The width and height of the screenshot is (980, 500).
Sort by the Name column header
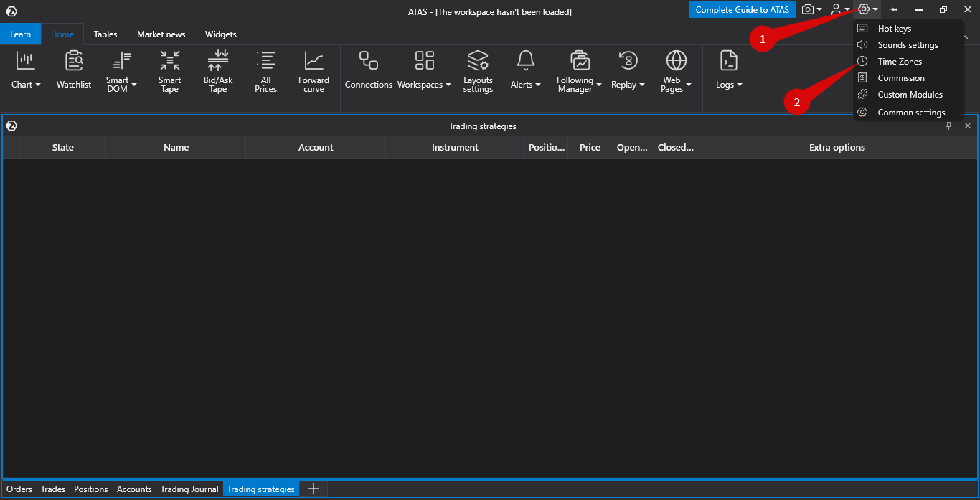(176, 147)
